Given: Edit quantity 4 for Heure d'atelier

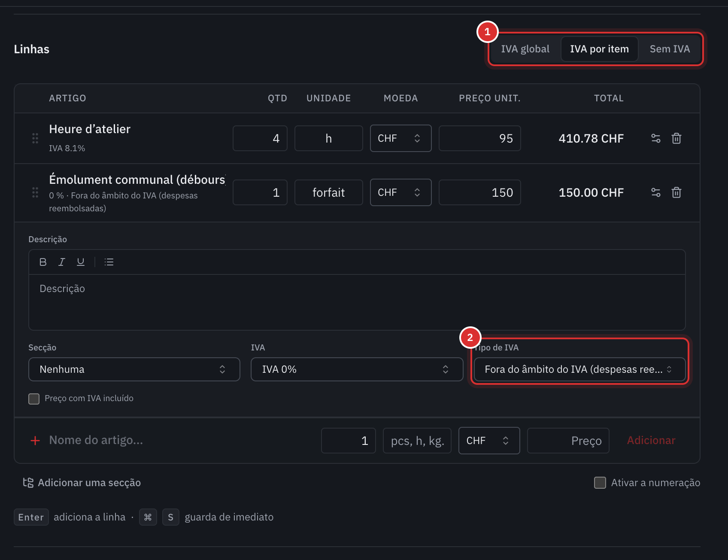Looking at the screenshot, I should (x=260, y=138).
